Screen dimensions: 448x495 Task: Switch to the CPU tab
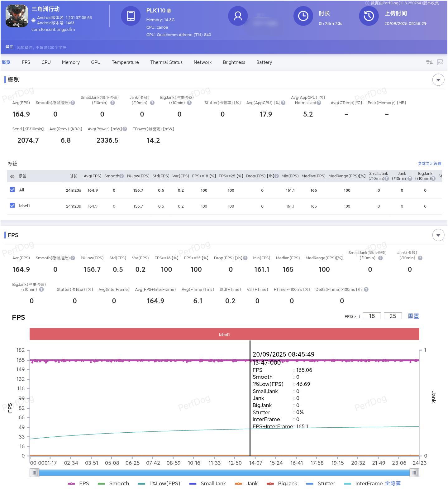coord(46,62)
